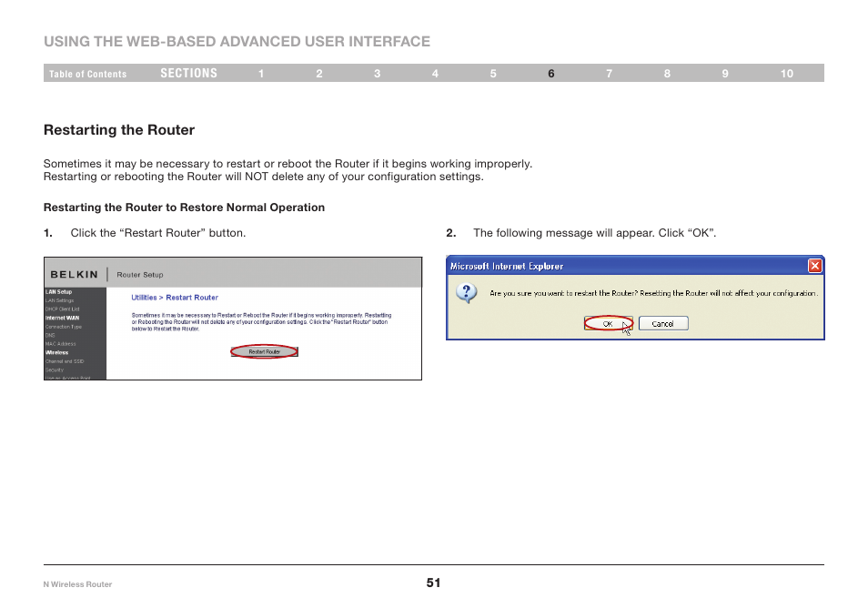Jump to section 5
The image size is (868, 608).
[493, 74]
